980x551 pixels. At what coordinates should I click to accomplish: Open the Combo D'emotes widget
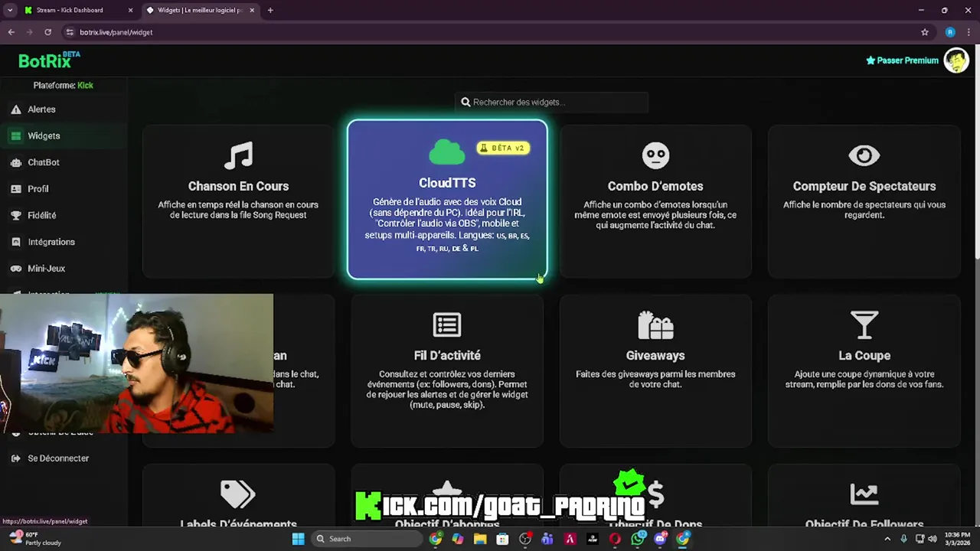tap(655, 201)
